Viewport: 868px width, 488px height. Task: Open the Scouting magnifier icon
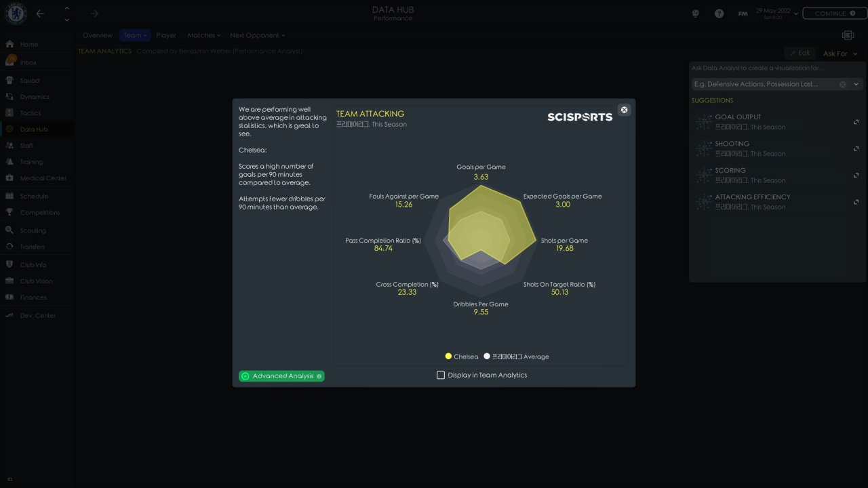9,230
